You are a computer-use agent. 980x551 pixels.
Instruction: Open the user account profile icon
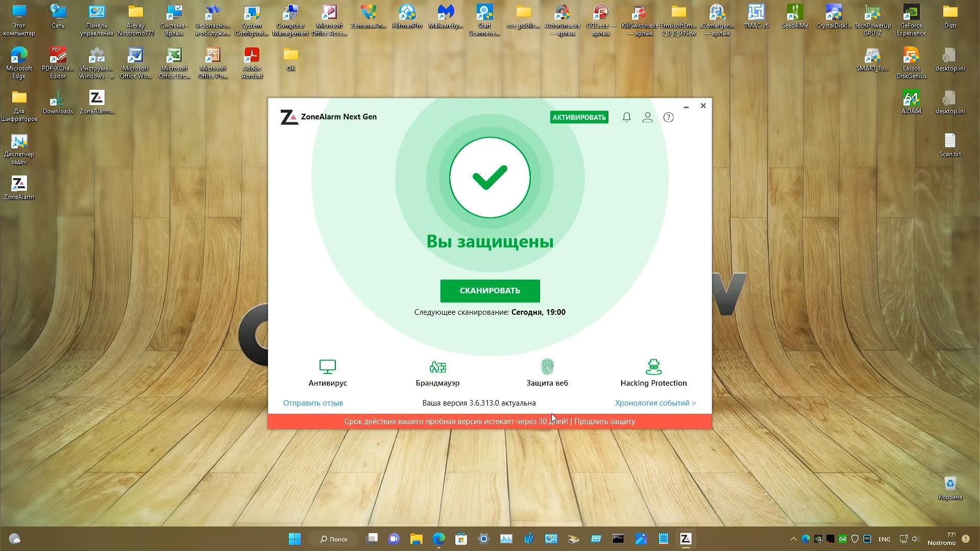[x=647, y=117]
